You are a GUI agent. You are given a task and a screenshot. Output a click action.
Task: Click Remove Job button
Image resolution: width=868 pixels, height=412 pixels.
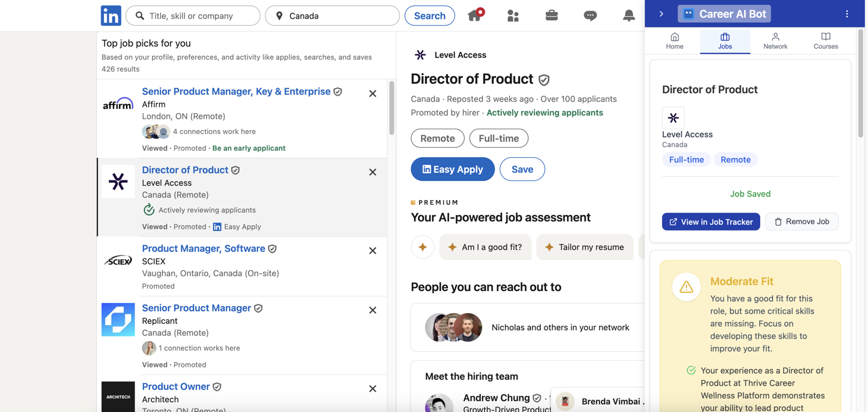tap(801, 221)
